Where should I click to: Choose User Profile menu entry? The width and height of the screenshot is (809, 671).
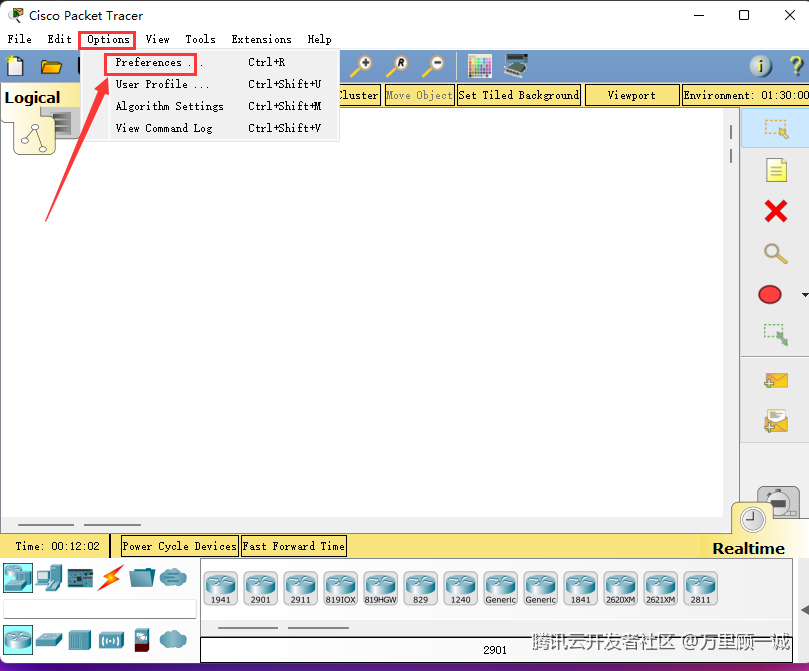click(x=211, y=84)
